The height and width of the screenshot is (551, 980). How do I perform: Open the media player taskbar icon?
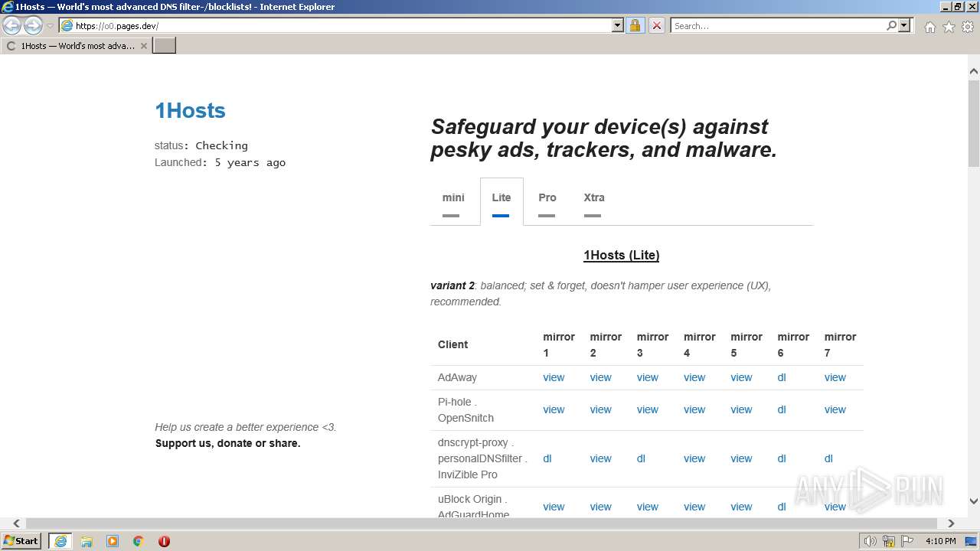click(113, 541)
